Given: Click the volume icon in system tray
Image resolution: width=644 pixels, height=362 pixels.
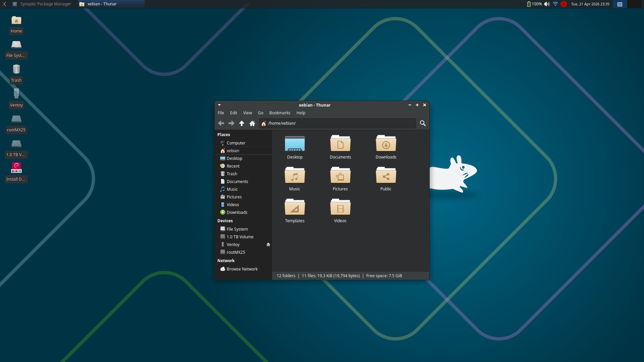Looking at the screenshot, I should click(547, 4).
